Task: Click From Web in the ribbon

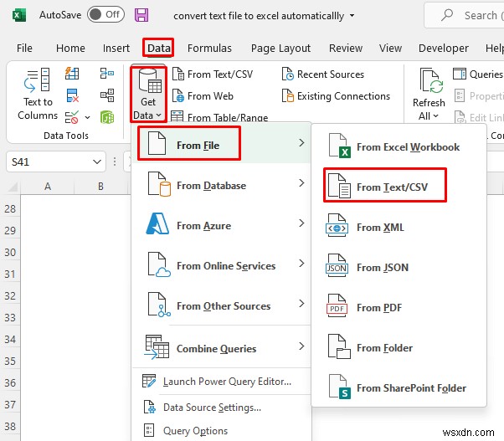Action: point(203,96)
